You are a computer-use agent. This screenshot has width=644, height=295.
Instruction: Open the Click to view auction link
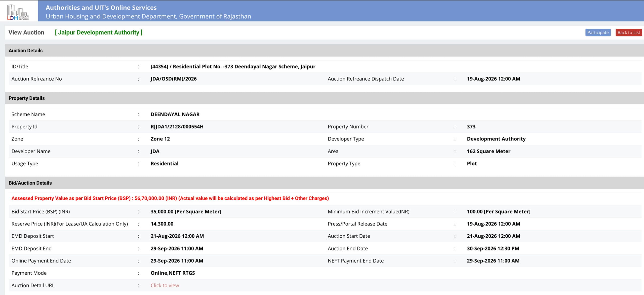click(x=165, y=285)
